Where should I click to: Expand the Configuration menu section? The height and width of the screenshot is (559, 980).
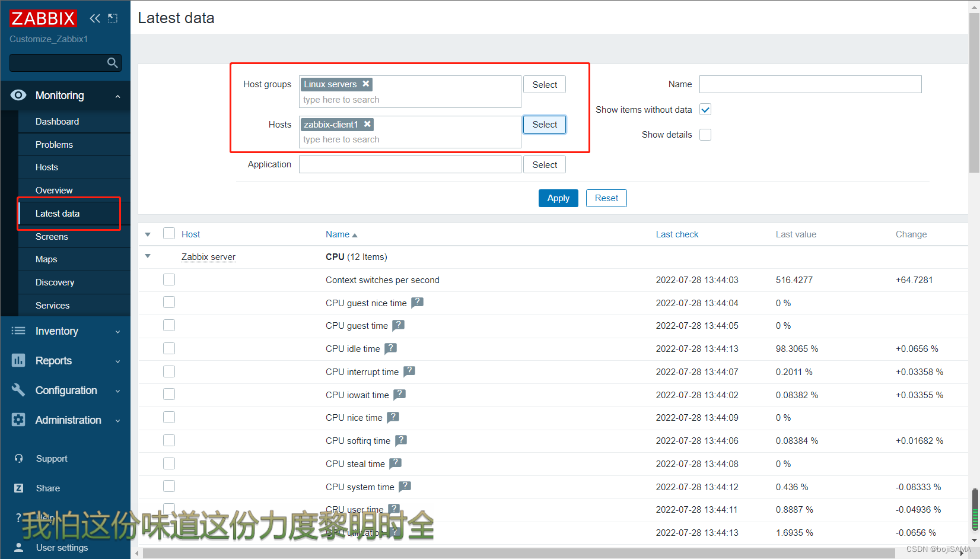point(117,391)
